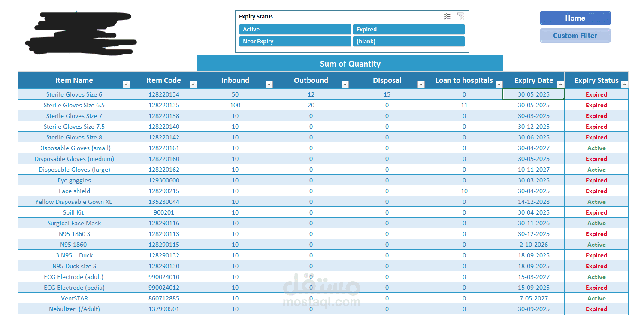This screenshot has width=644, height=315.
Task: Filter slicer by Active status
Action: click(295, 29)
